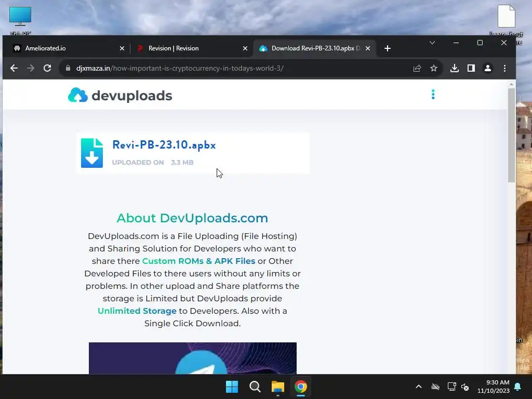Viewport: 532px width, 399px height.
Task: Click the padlock site info icon
Action: pyautogui.click(x=68, y=68)
